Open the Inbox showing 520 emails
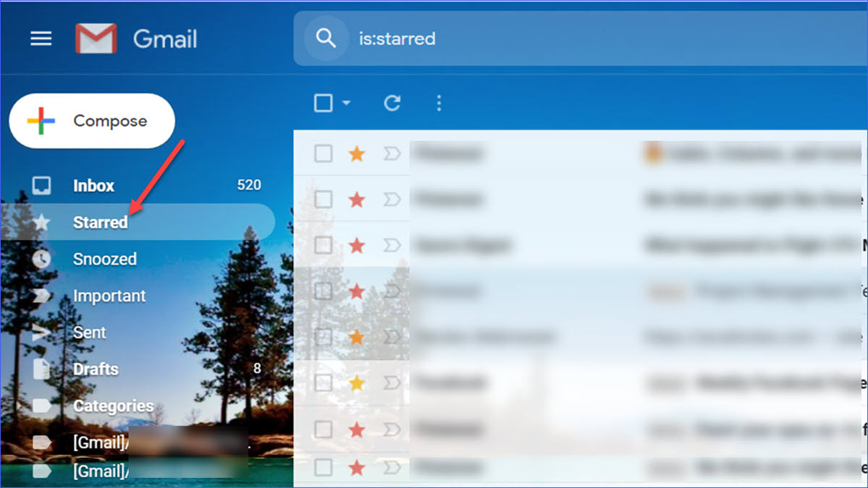This screenshot has width=868, height=488. tap(93, 184)
